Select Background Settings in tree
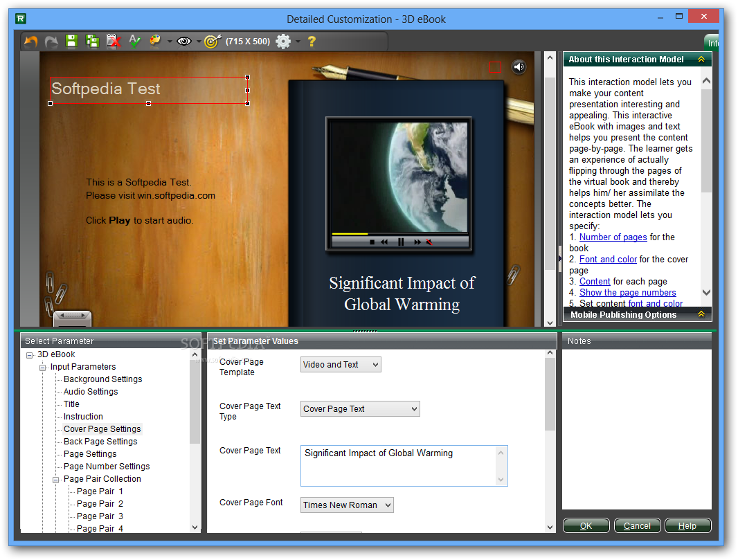 coord(102,379)
